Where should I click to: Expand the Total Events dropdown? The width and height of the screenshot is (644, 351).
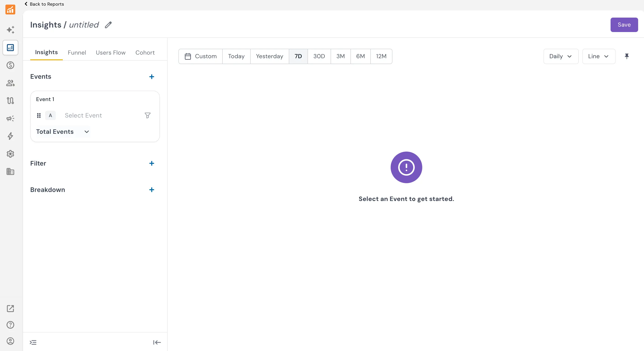point(63,132)
